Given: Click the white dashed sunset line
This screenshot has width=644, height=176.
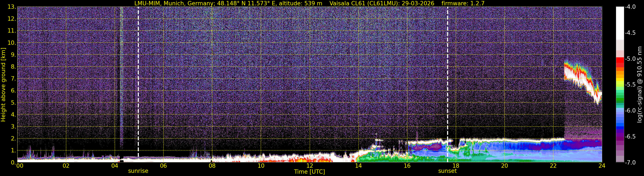Looking at the screenshot, I should point(447,84).
